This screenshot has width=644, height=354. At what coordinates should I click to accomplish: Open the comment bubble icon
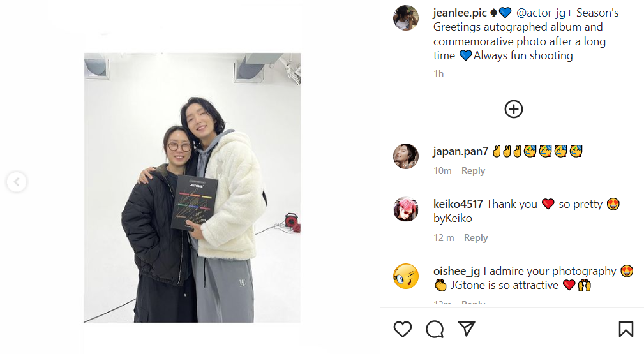click(435, 329)
